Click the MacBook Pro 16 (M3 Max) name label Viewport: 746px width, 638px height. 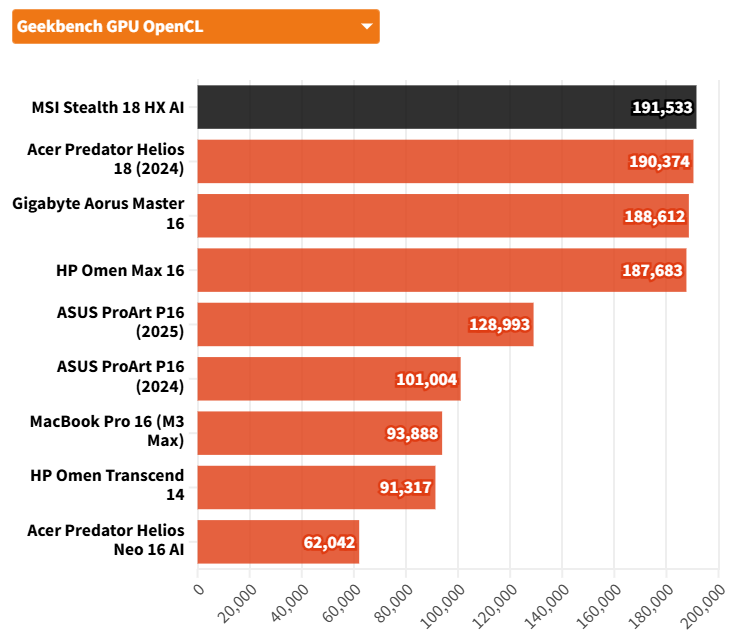point(107,432)
